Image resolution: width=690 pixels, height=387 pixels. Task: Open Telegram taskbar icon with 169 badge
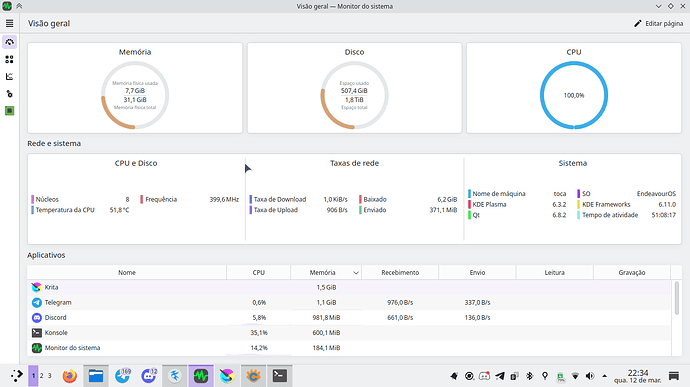(122, 376)
